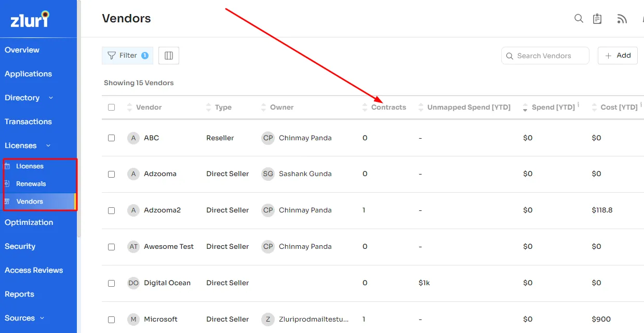Click Reseller type in ABC row
Screen dimensions: 644x333
click(x=220, y=138)
